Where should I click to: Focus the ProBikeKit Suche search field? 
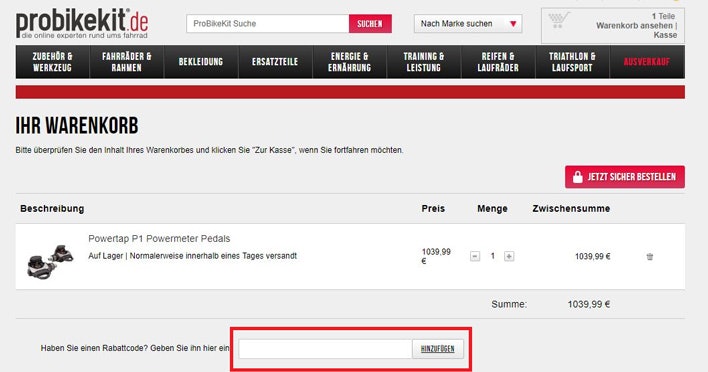(267, 23)
